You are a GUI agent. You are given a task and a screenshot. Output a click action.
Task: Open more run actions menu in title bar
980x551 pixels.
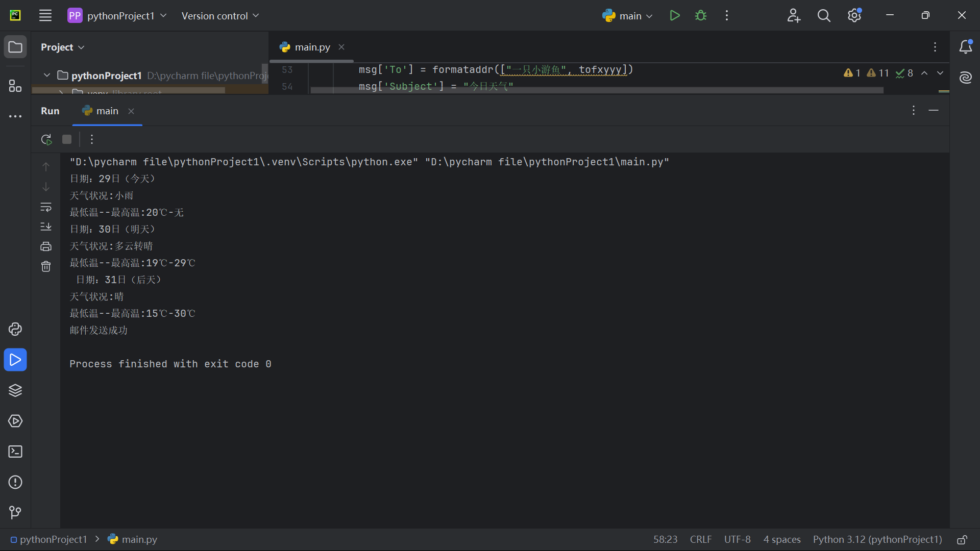pyautogui.click(x=727, y=15)
